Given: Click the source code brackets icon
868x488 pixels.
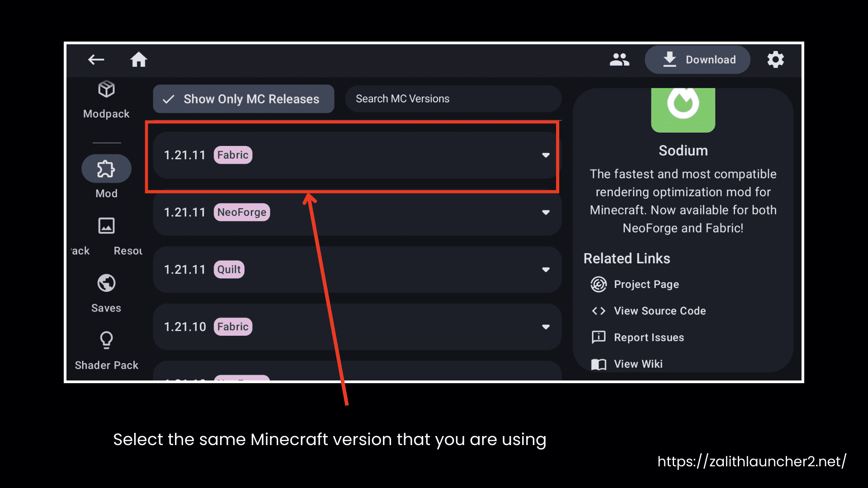Looking at the screenshot, I should point(599,311).
